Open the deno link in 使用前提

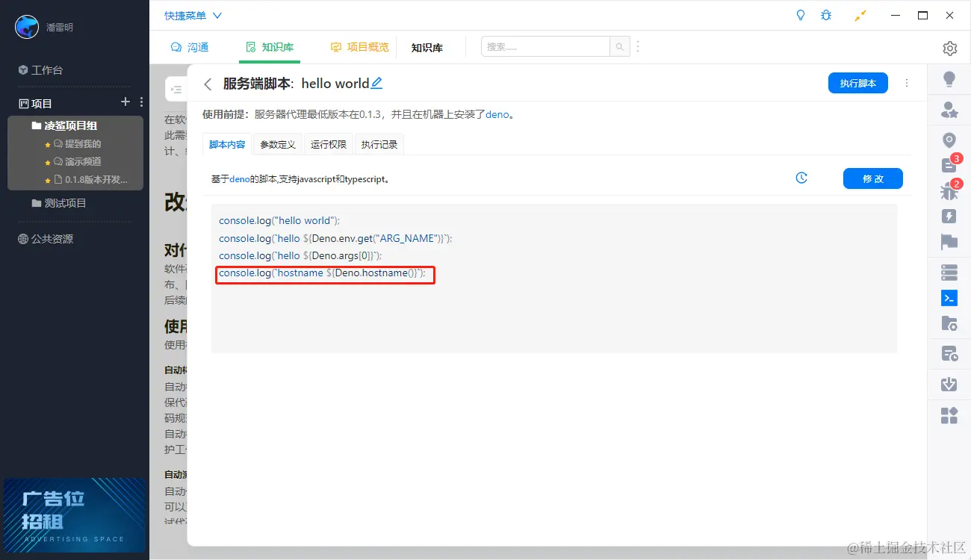497,115
